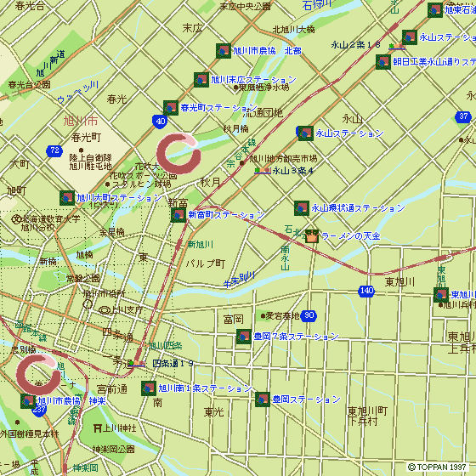This screenshot has width=476, height=476.
Task: Click the 春光町ステーション station icon
Action: 171,108
